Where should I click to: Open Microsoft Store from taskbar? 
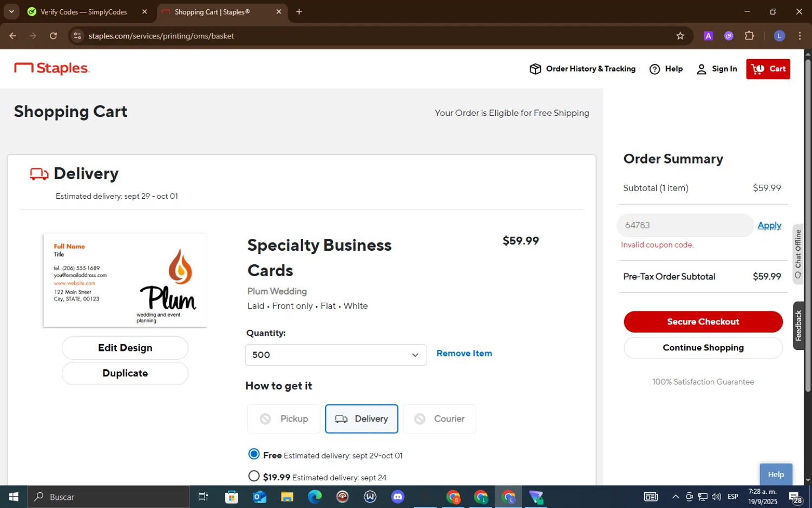(232, 497)
